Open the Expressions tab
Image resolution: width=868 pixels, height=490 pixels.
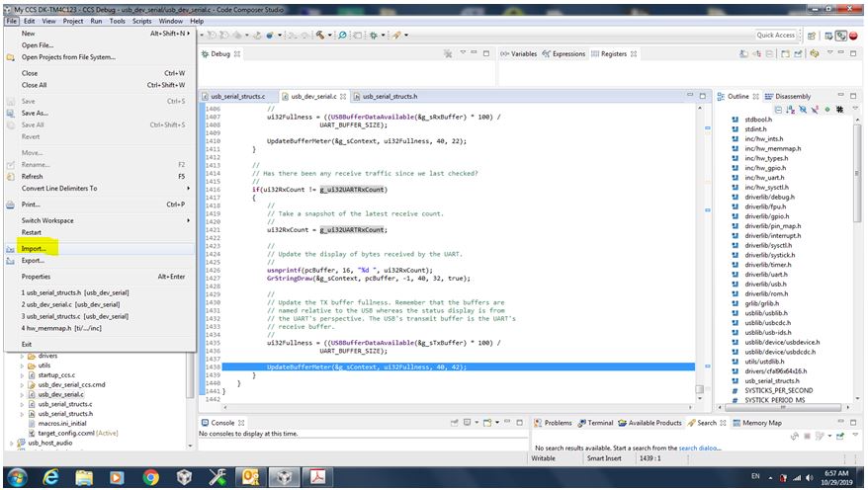point(564,53)
